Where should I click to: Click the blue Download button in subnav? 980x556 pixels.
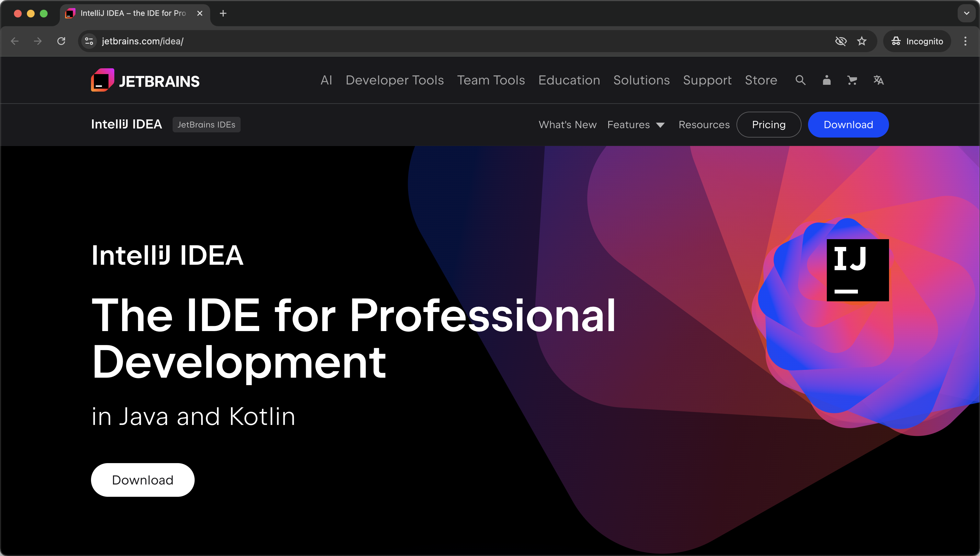848,125
